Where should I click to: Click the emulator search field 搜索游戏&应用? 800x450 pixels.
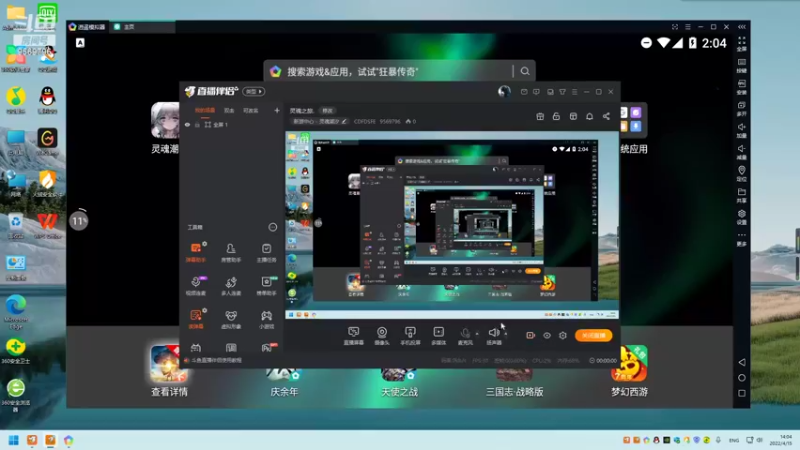(398, 71)
